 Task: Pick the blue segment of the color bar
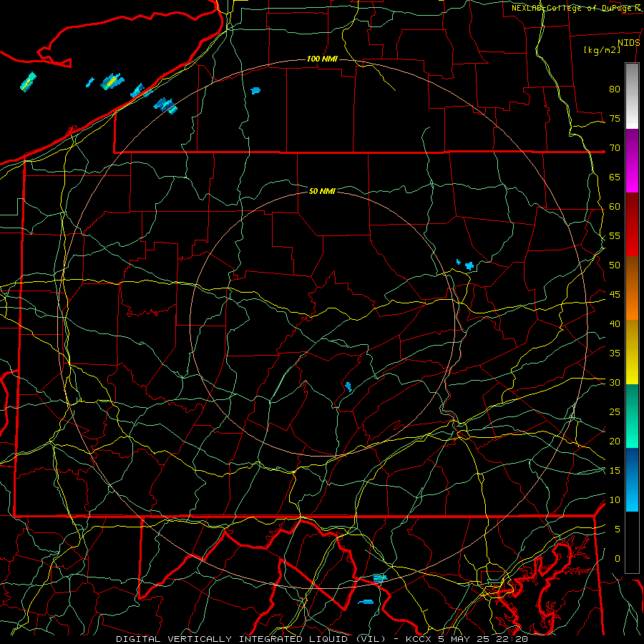point(632,479)
